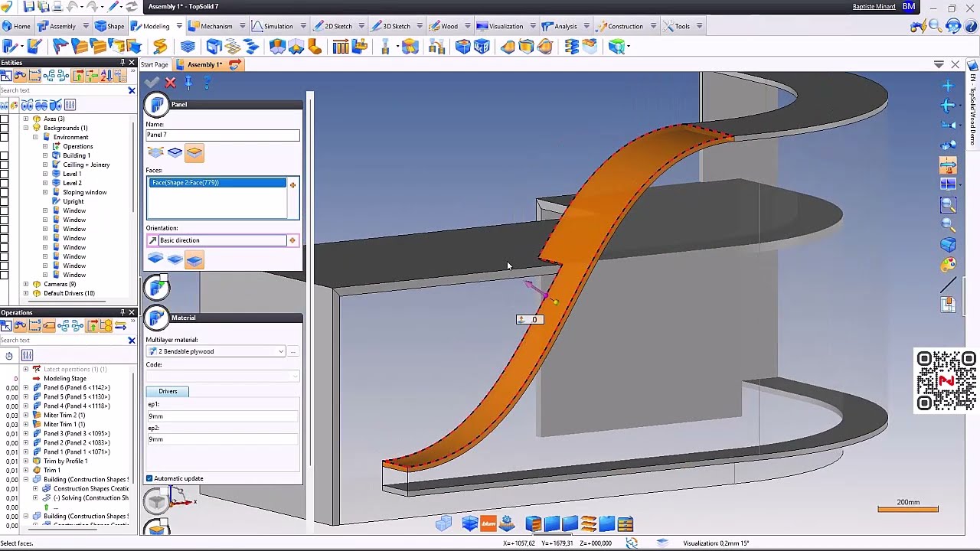The image size is (980, 551).
Task: Toggle visibility checkbox for Building 1
Action: click(4, 155)
